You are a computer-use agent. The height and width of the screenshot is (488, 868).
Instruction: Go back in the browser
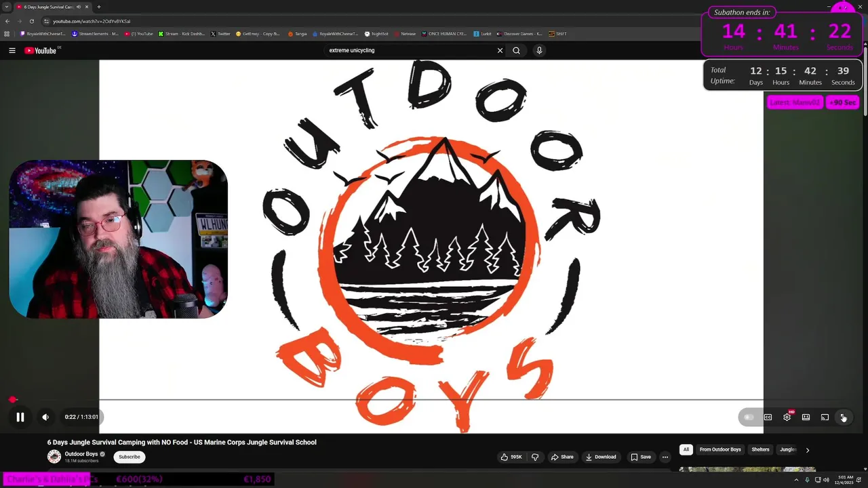click(7, 21)
